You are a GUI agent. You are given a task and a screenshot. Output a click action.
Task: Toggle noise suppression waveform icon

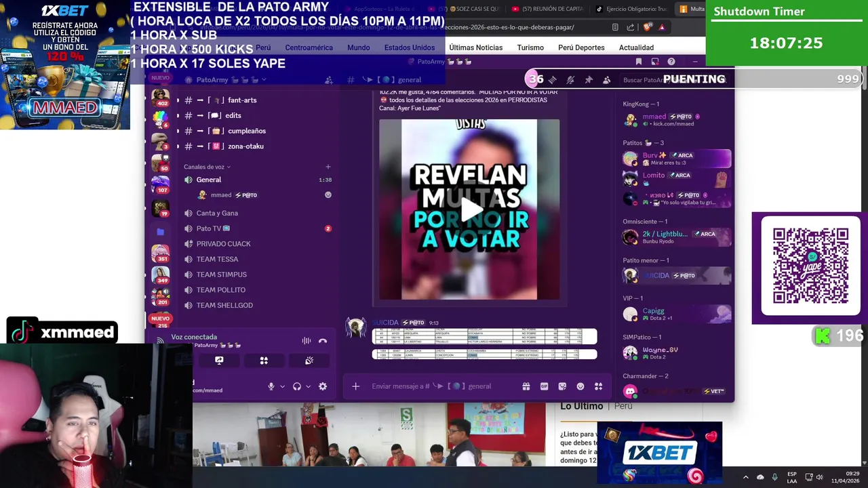tap(307, 341)
